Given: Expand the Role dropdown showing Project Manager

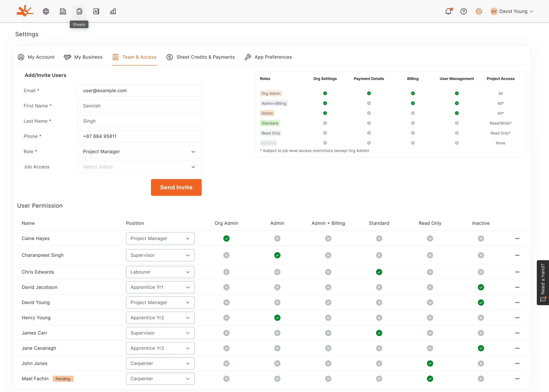Looking at the screenshot, I should point(139,152).
